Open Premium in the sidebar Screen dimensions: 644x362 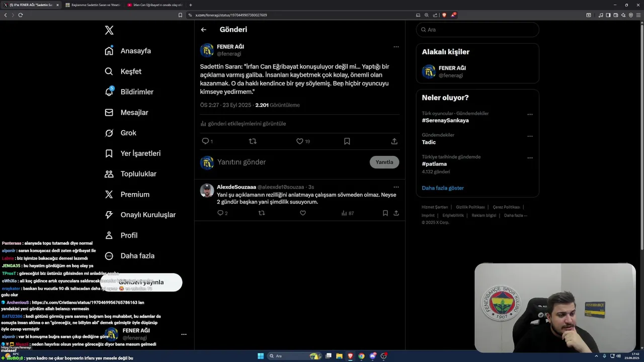click(127, 195)
